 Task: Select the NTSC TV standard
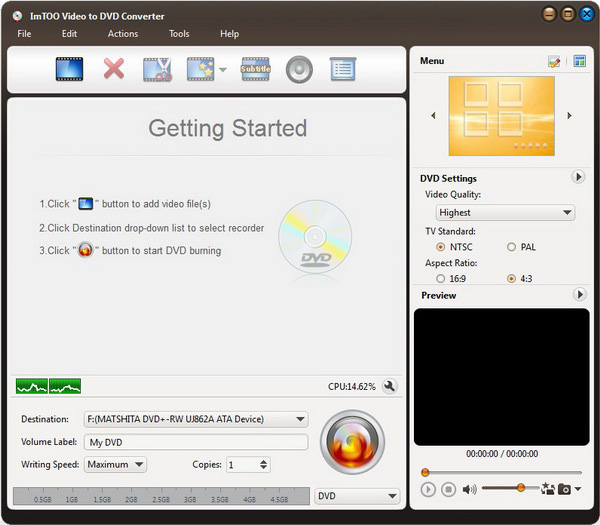point(441,247)
